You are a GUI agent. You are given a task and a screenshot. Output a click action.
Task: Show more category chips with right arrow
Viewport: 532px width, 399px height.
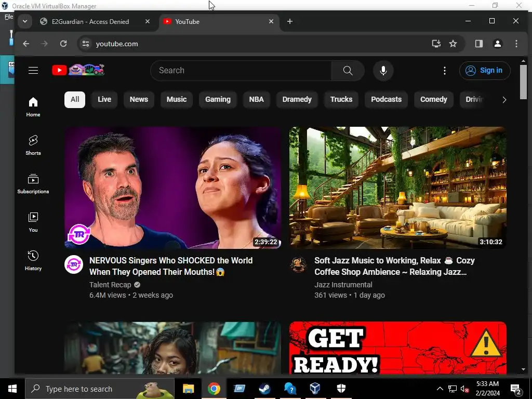coord(504,100)
